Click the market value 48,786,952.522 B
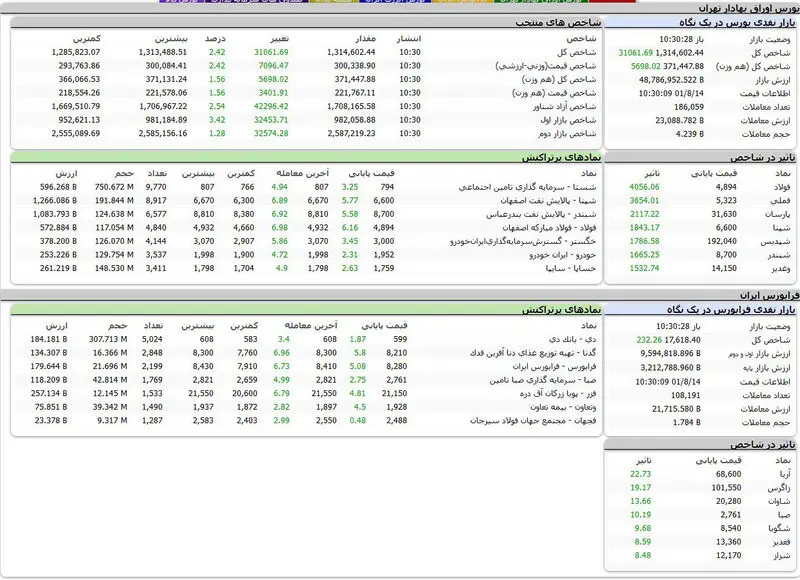 pos(671,80)
